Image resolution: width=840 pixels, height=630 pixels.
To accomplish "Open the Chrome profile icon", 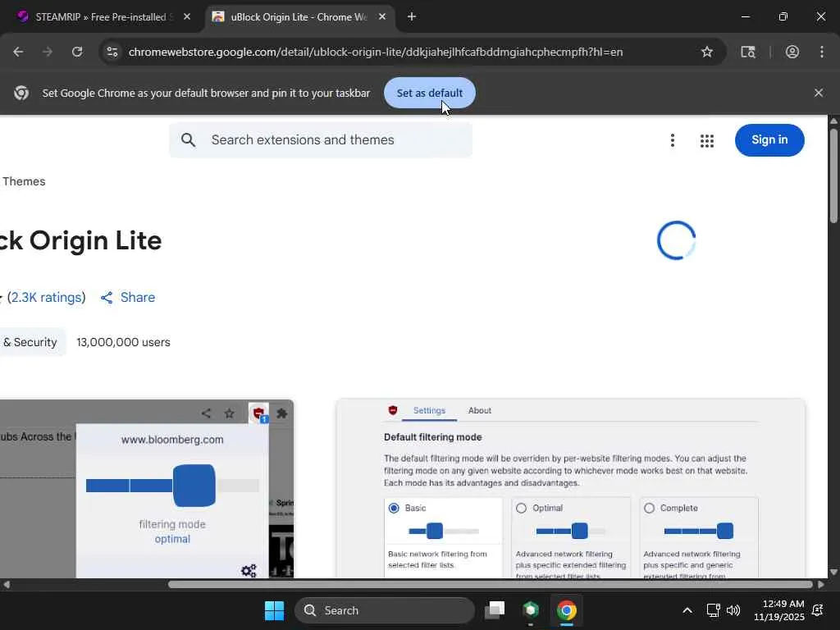I will (792, 52).
